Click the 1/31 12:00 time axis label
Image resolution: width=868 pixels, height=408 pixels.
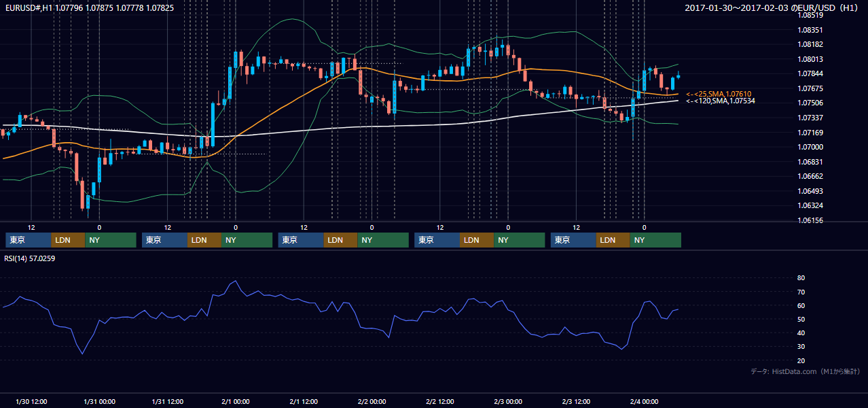pos(167,401)
